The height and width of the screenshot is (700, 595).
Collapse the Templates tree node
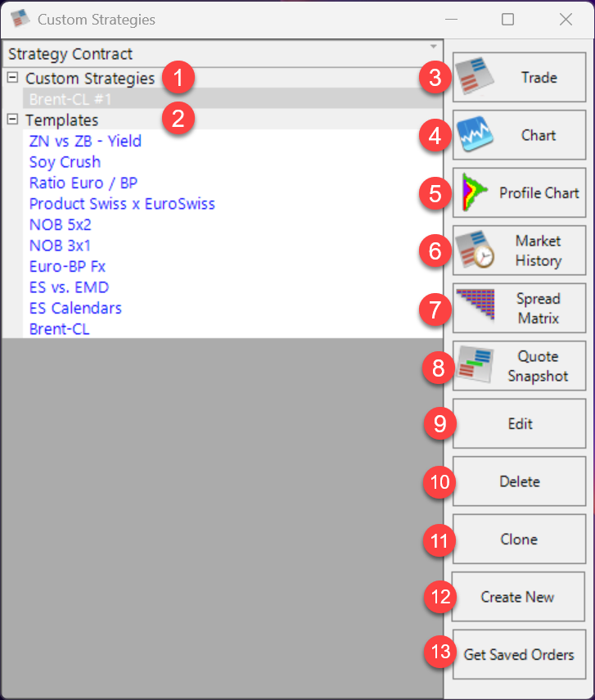tap(12, 120)
